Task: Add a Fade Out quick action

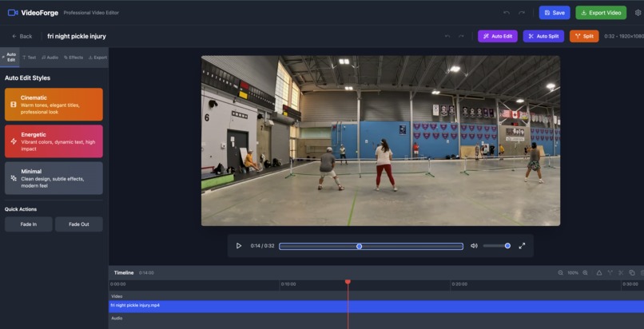Action: [79, 224]
